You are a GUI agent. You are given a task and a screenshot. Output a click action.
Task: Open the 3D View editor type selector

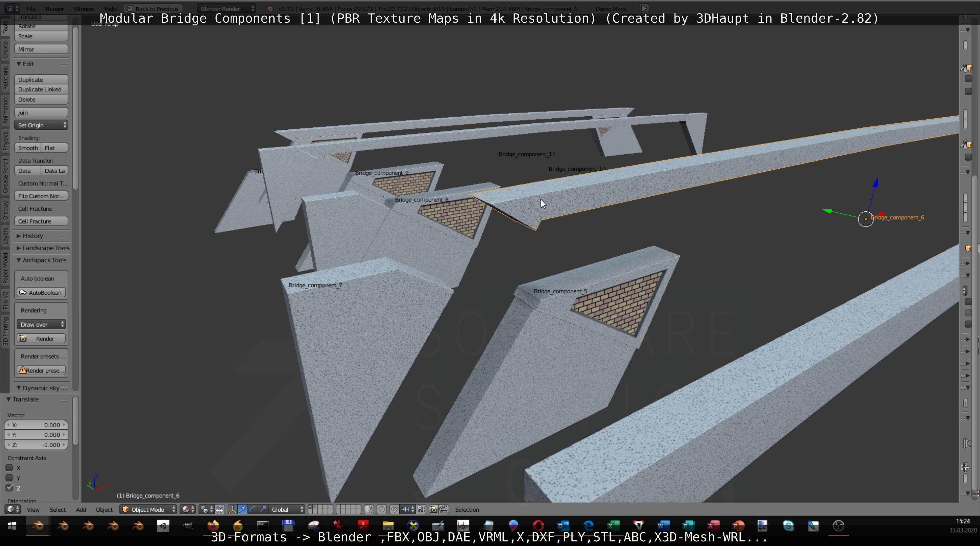point(12,510)
